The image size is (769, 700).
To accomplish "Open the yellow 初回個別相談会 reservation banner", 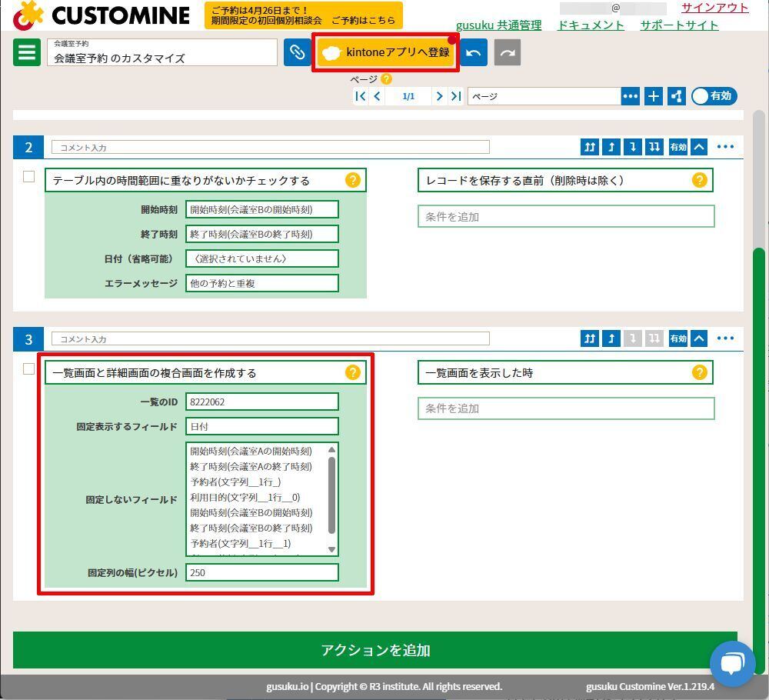I will click(x=303, y=15).
